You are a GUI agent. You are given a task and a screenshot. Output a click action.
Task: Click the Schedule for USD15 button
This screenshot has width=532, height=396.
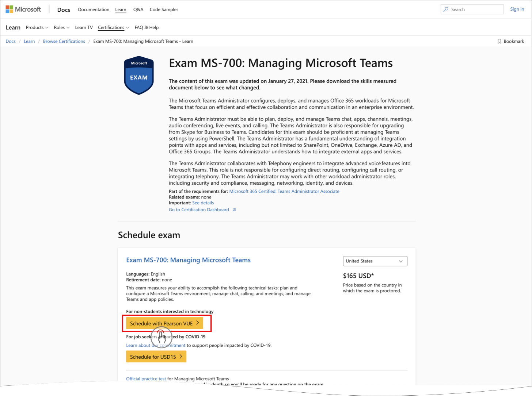pyautogui.click(x=156, y=357)
